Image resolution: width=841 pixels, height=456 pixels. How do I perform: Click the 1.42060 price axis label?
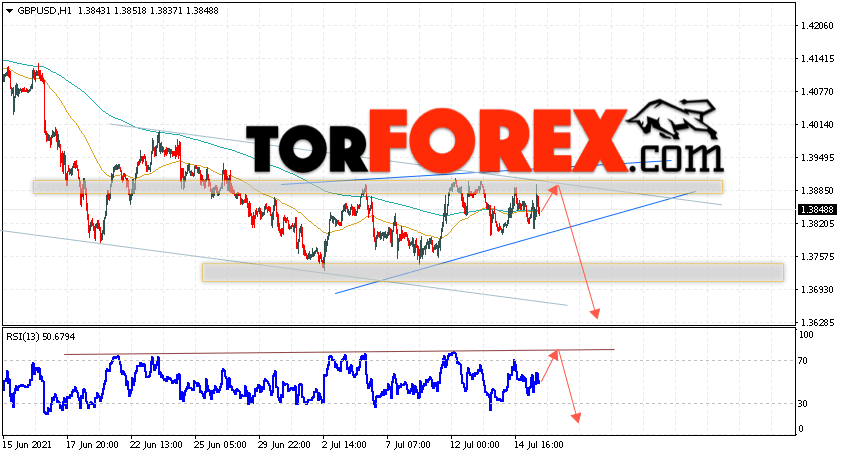(x=817, y=25)
